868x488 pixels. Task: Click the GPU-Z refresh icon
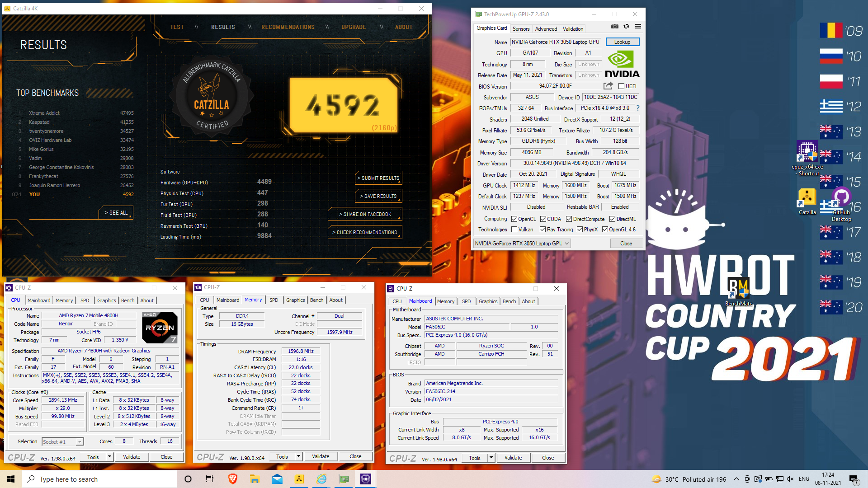626,27
